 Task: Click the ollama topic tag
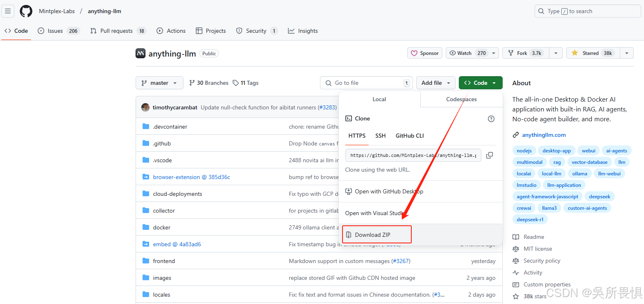pos(580,174)
